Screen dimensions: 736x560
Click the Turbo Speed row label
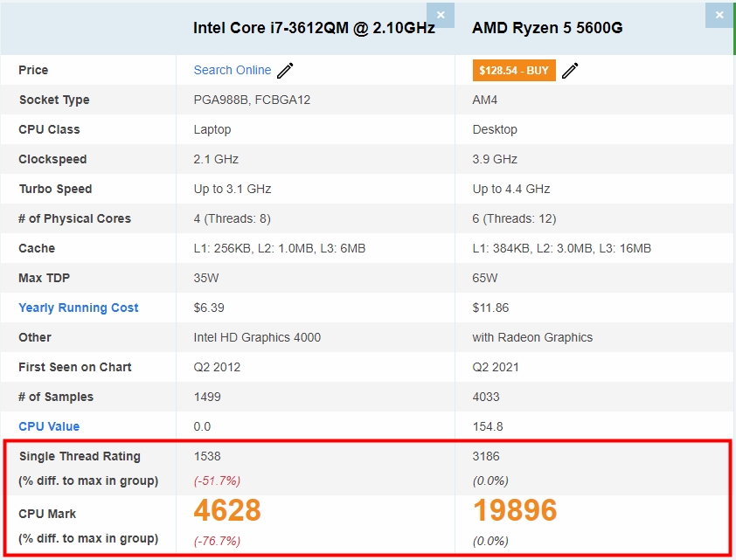pyautogui.click(x=55, y=189)
